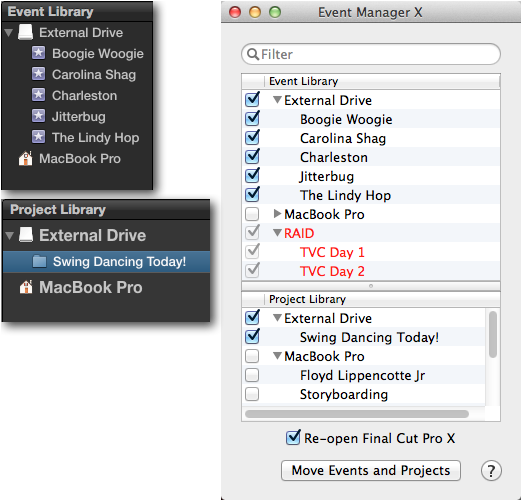Select the red RAID row text

click(299, 233)
